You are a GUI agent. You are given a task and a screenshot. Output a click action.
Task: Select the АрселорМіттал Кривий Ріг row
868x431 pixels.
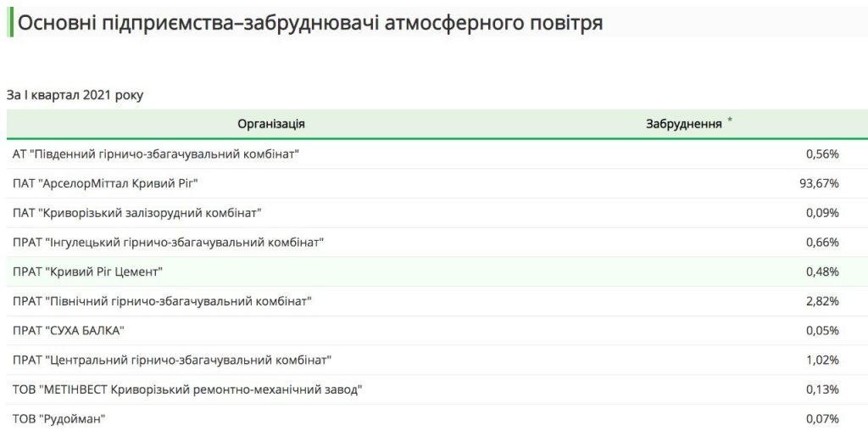[x=437, y=183]
